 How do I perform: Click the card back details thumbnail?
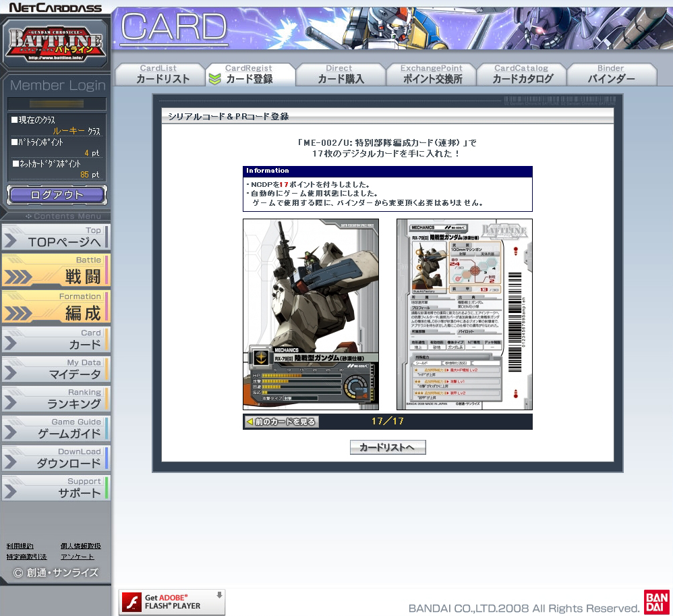[465, 314]
